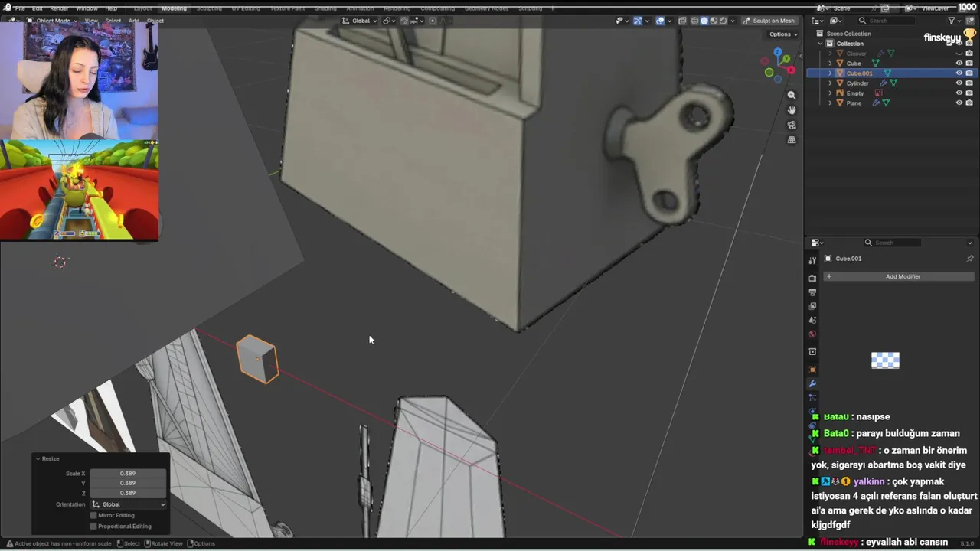
Task: Edit the Scale Z value field
Action: (128, 493)
